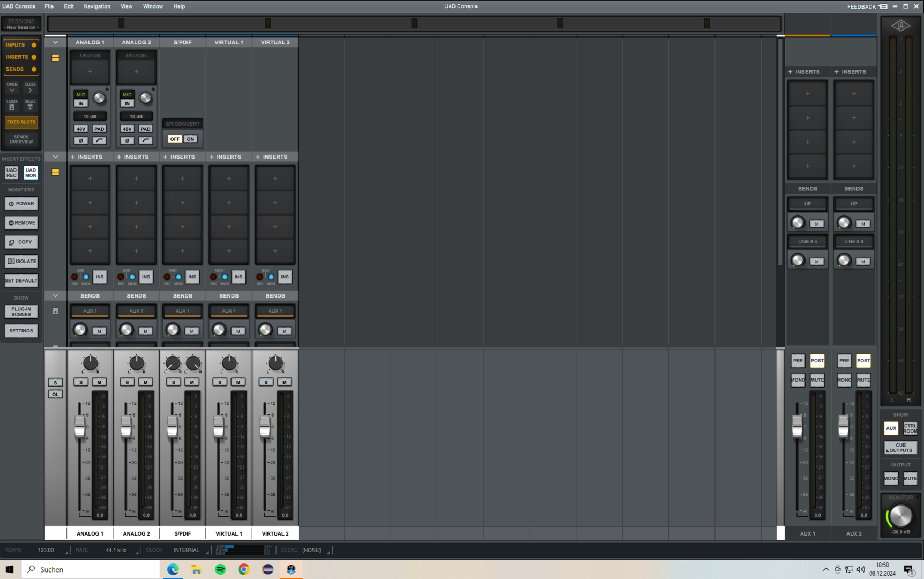
Task: Select PRE on the AUX 1 channel
Action: click(798, 361)
